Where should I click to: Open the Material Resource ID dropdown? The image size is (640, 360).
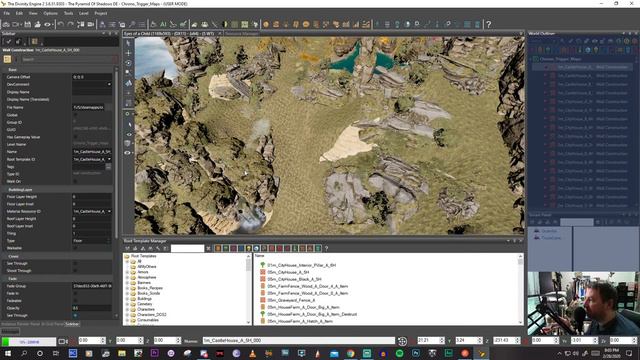(x=109, y=211)
